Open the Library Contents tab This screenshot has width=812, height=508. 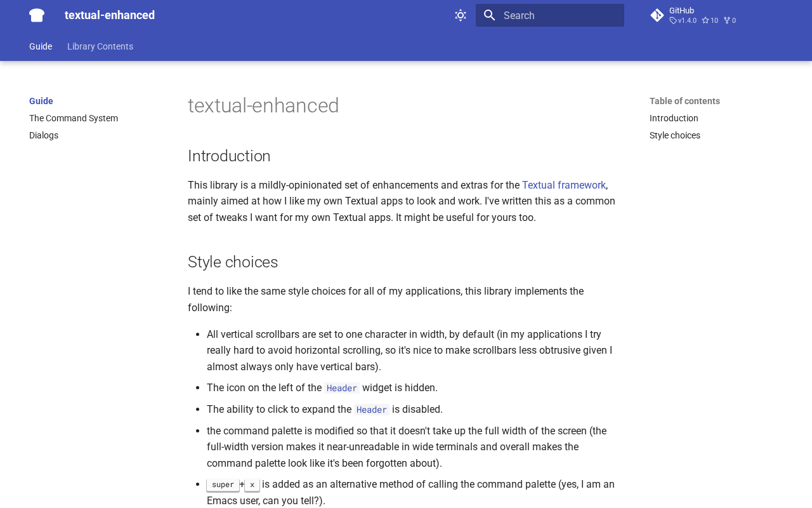point(100,46)
